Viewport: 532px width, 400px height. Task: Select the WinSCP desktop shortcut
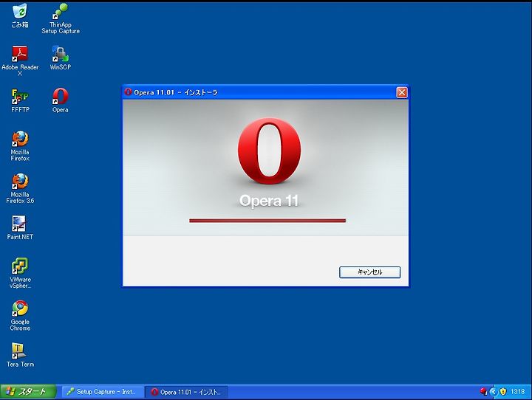pyautogui.click(x=61, y=58)
